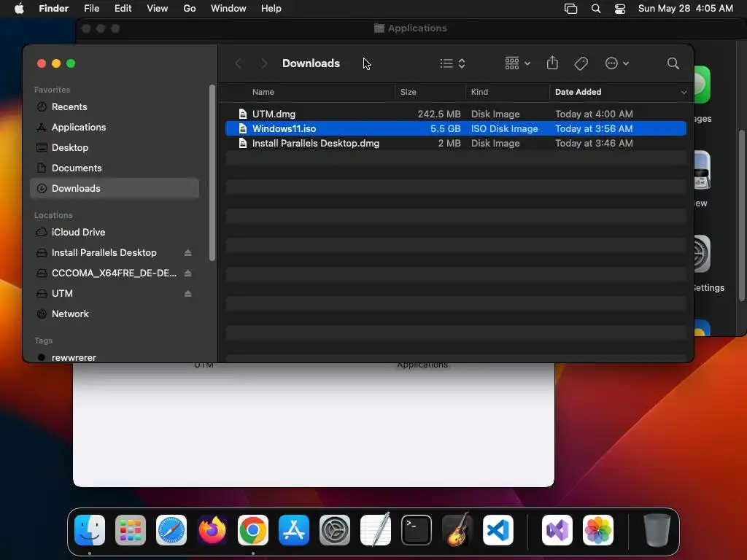This screenshot has height=560, width=747.
Task: Open Recents in sidebar
Action: coord(115,106)
